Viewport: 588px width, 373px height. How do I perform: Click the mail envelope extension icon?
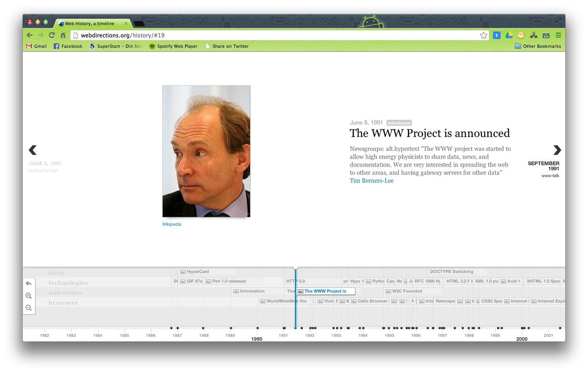point(546,35)
